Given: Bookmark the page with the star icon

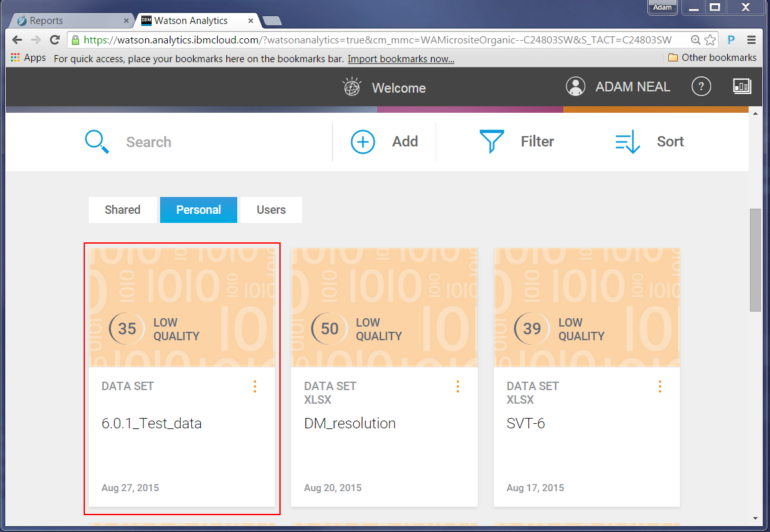Looking at the screenshot, I should click(x=710, y=40).
